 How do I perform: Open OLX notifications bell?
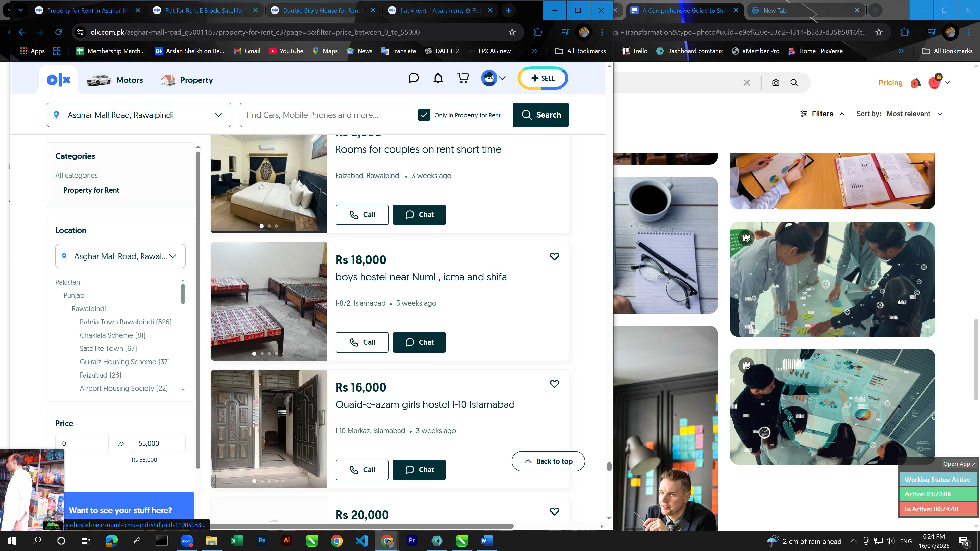(x=438, y=78)
